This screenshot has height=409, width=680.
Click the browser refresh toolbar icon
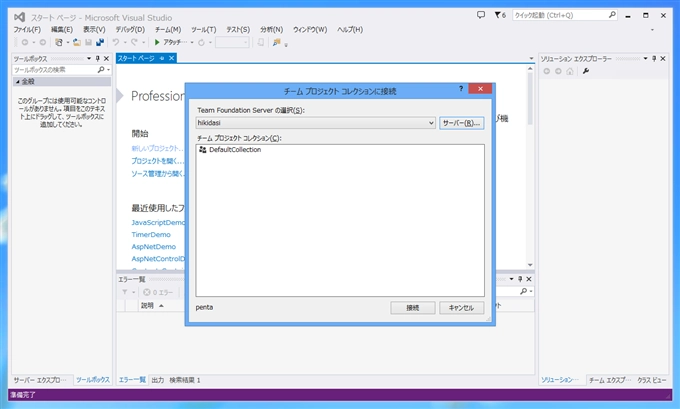[201, 43]
